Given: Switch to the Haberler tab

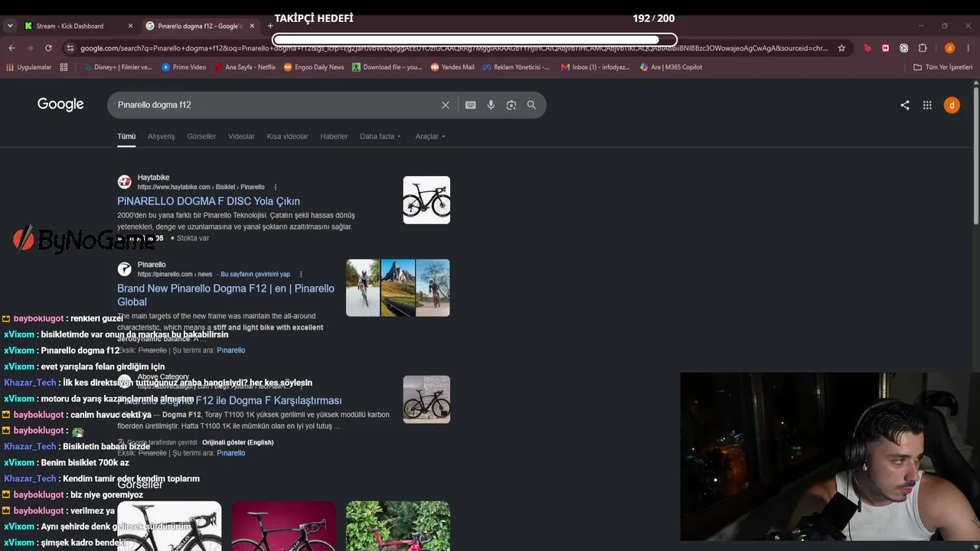Looking at the screenshot, I should pyautogui.click(x=334, y=136).
